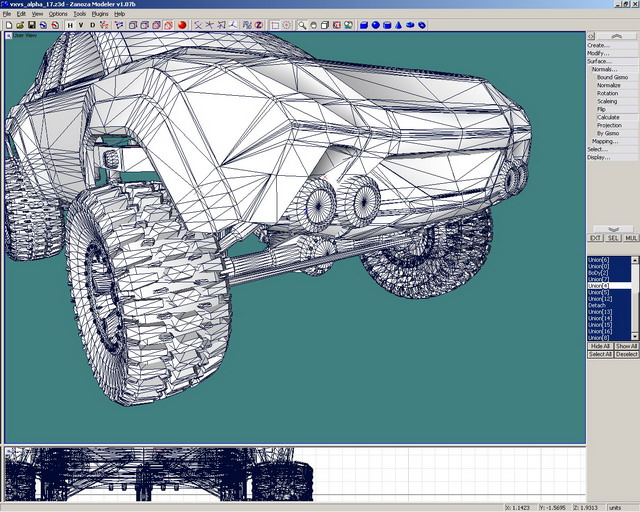Open the Plugins menu

click(x=100, y=14)
